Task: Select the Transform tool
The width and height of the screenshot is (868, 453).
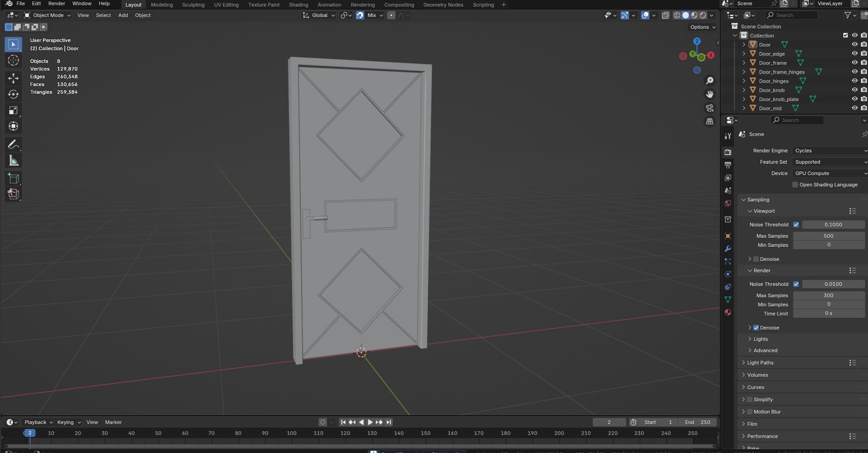Action: [13, 126]
